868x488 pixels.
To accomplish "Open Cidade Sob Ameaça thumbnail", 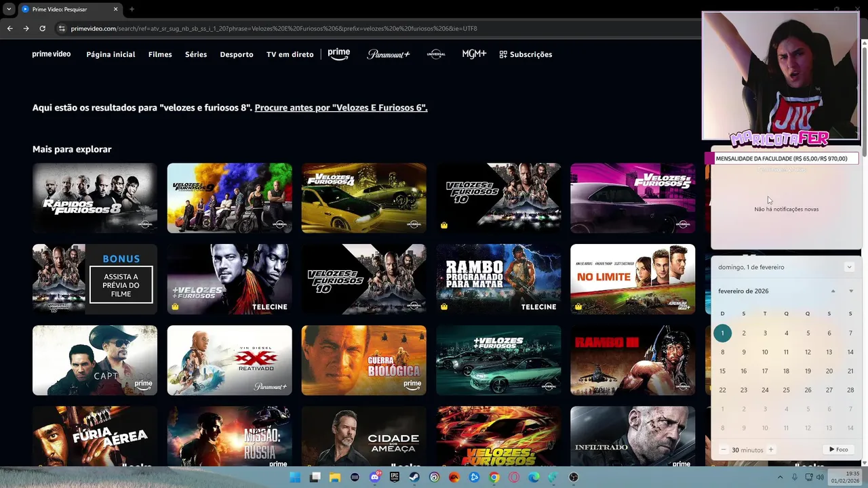I will [364, 436].
